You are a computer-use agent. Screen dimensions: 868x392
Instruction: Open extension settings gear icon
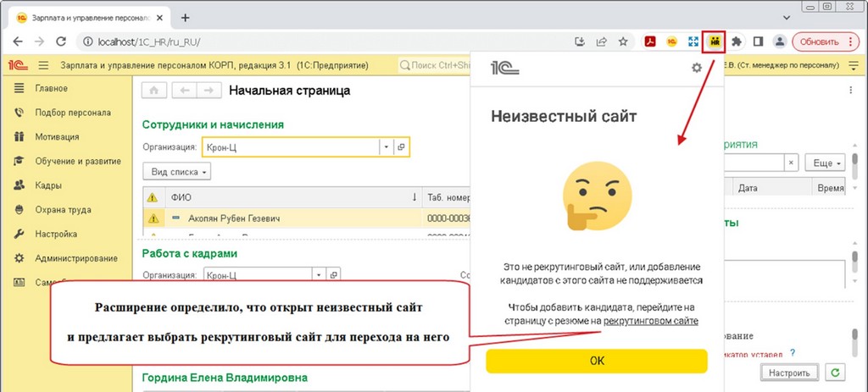coord(697,68)
